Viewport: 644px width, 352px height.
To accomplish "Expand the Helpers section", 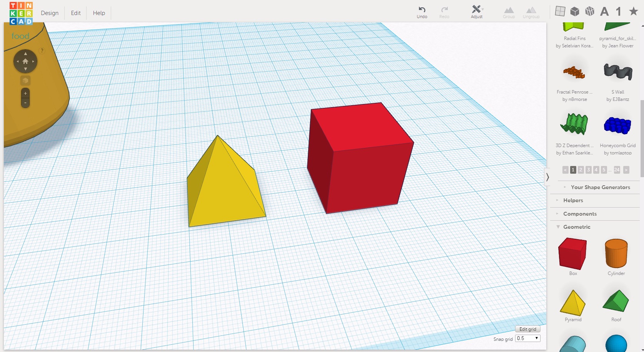I will [595, 200].
